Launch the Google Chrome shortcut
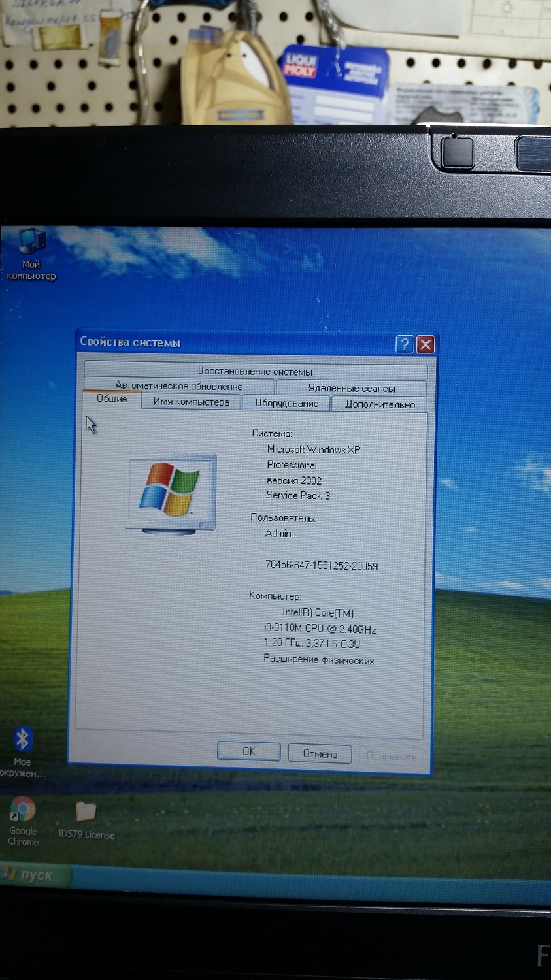 23,821
